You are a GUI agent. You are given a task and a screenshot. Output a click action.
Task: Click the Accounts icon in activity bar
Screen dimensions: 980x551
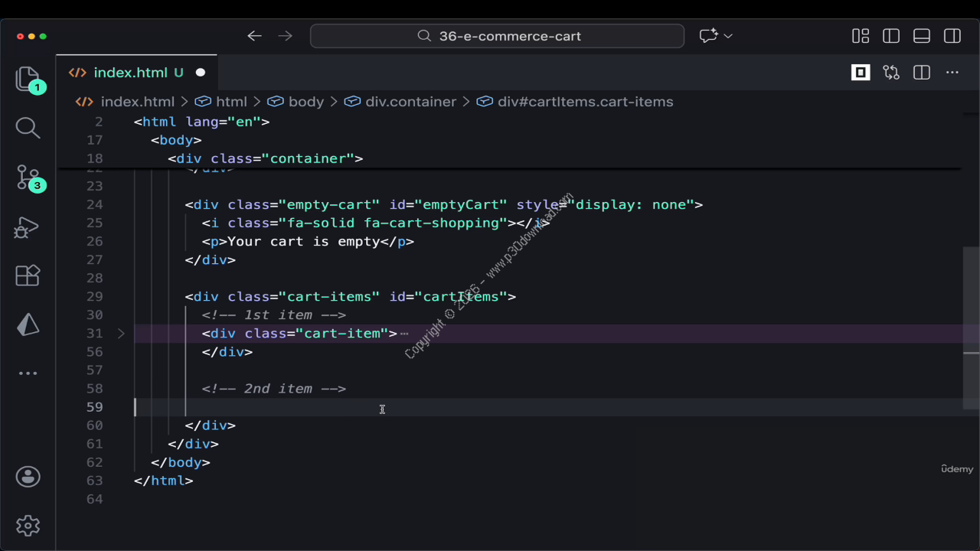click(x=28, y=477)
